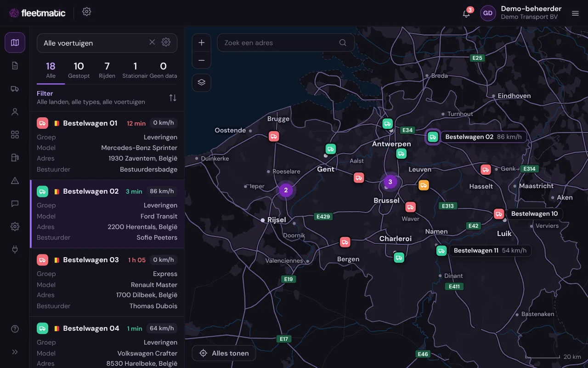Image resolution: width=588 pixels, height=368 pixels.
Task: Open the sort order arrows
Action: pyautogui.click(x=173, y=98)
